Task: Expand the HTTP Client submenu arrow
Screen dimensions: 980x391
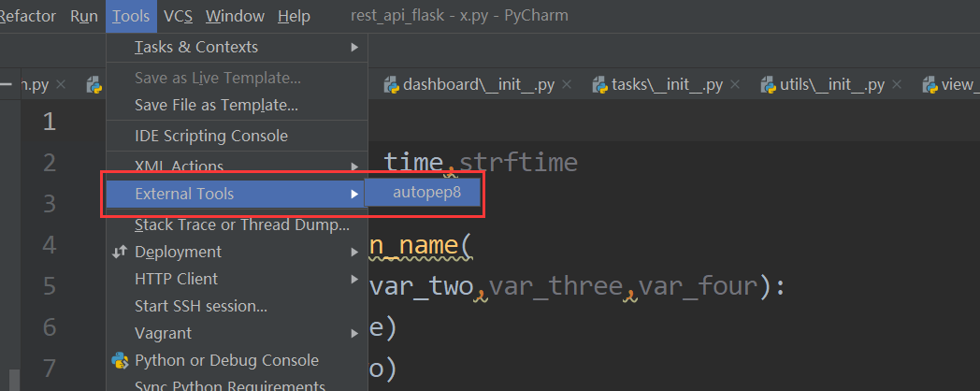Action: (x=354, y=279)
